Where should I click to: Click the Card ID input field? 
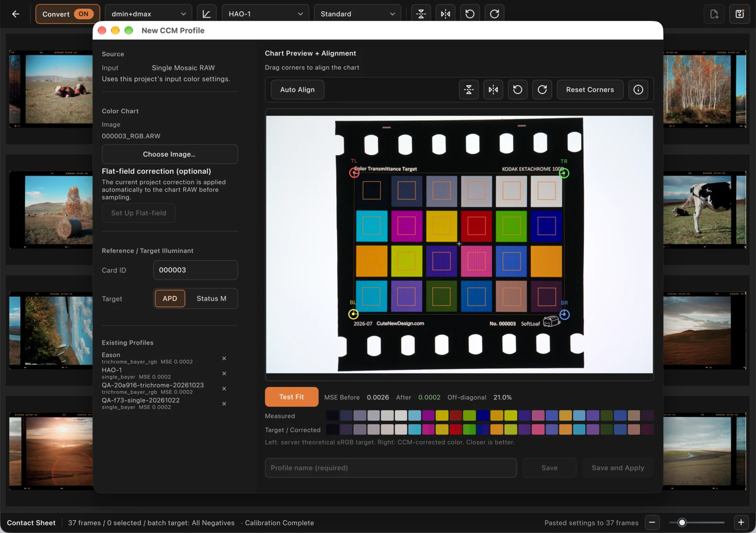pos(195,270)
